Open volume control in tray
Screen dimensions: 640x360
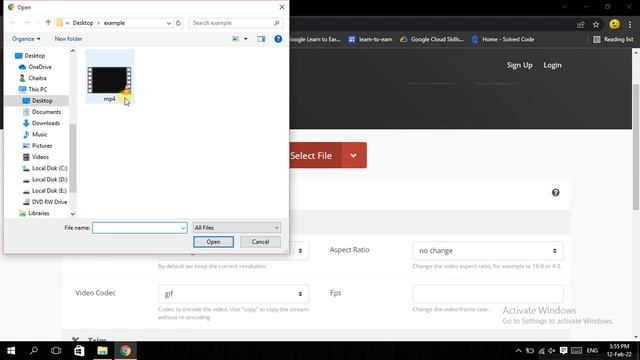(552, 351)
